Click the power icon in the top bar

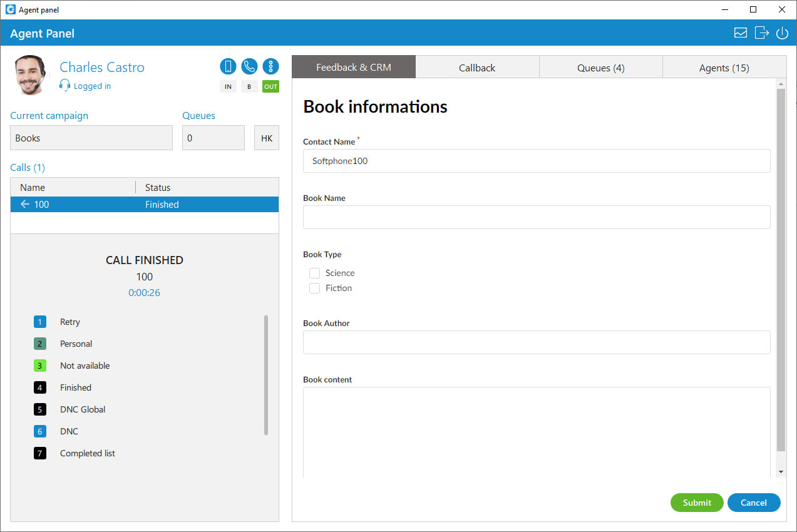(x=782, y=33)
